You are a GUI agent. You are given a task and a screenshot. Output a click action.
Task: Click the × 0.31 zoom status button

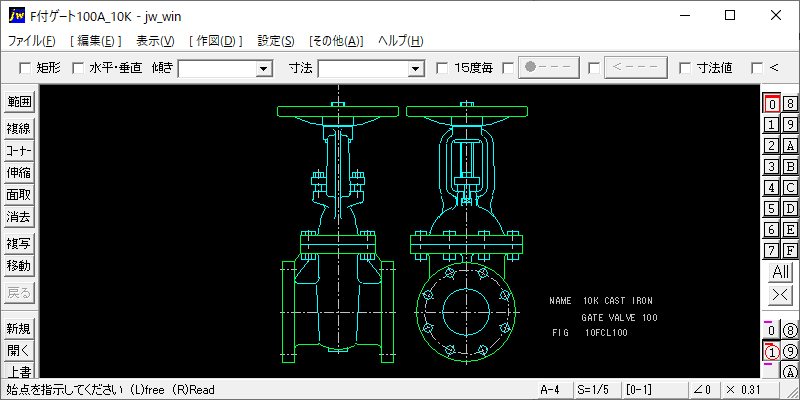point(749,390)
